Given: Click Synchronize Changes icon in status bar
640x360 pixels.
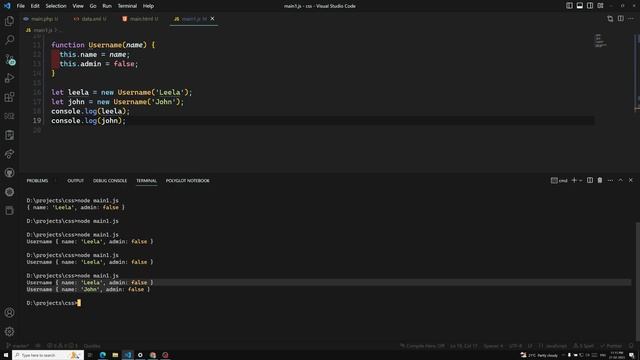Looking at the screenshot, I should tap(38, 346).
